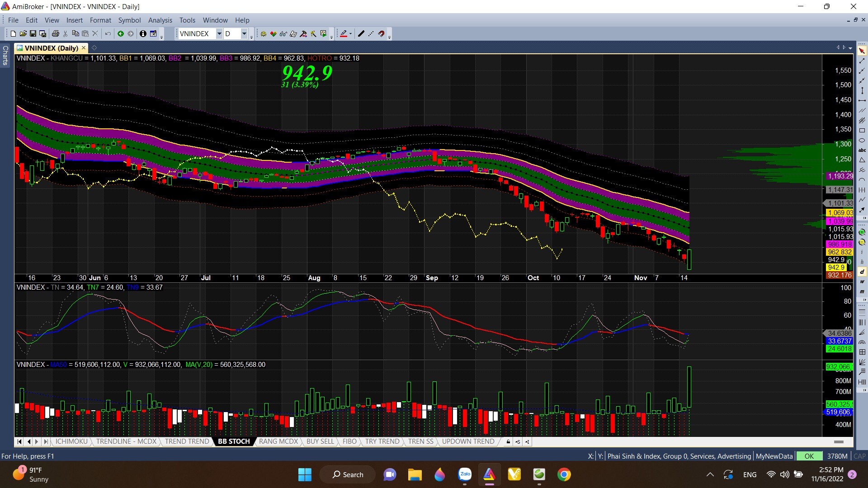868x488 pixels.
Task: Select the parallel lines tool
Action: click(x=862, y=110)
